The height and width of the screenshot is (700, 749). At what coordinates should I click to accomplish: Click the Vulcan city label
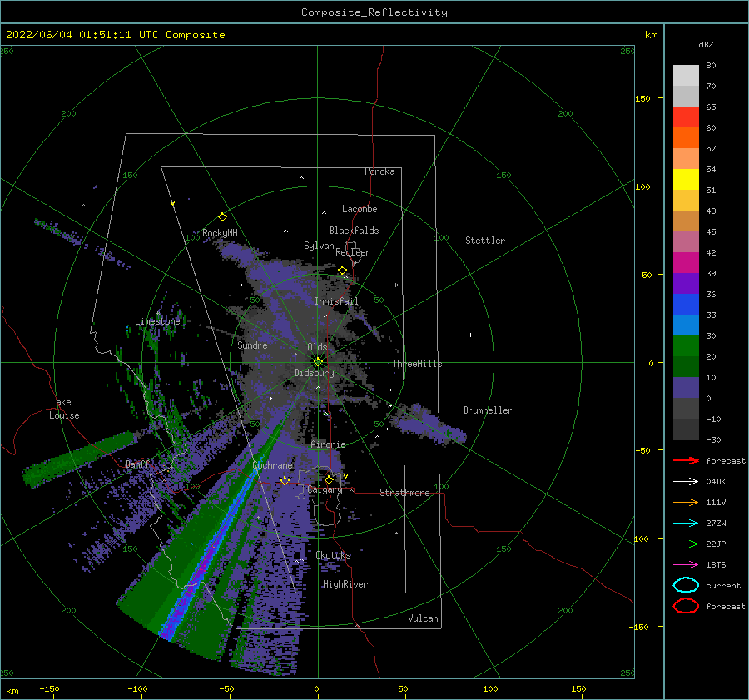pos(424,618)
